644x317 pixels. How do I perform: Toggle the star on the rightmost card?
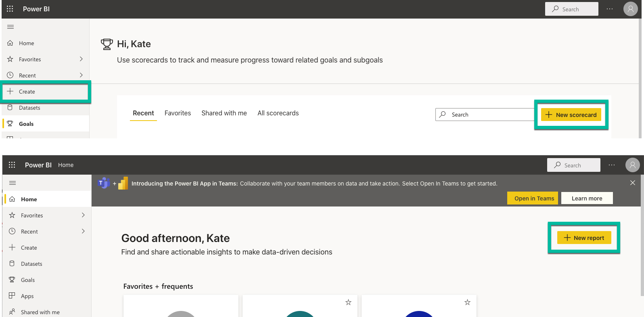click(x=467, y=302)
